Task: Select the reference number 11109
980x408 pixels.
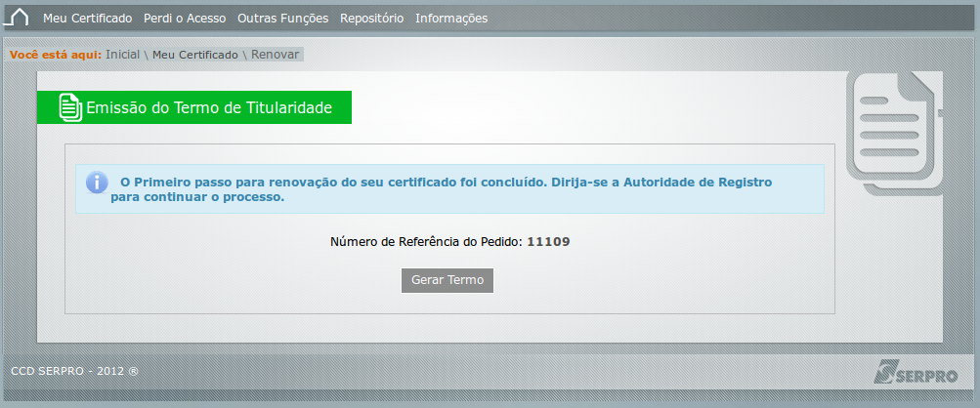Action: (x=549, y=242)
